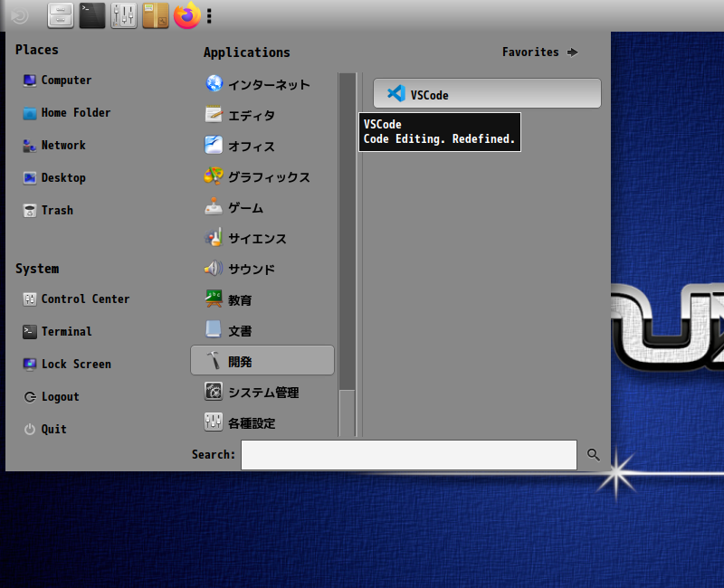Click the globe icon beside インターネット
Image resolution: width=724 pixels, height=588 pixels.
pos(214,83)
